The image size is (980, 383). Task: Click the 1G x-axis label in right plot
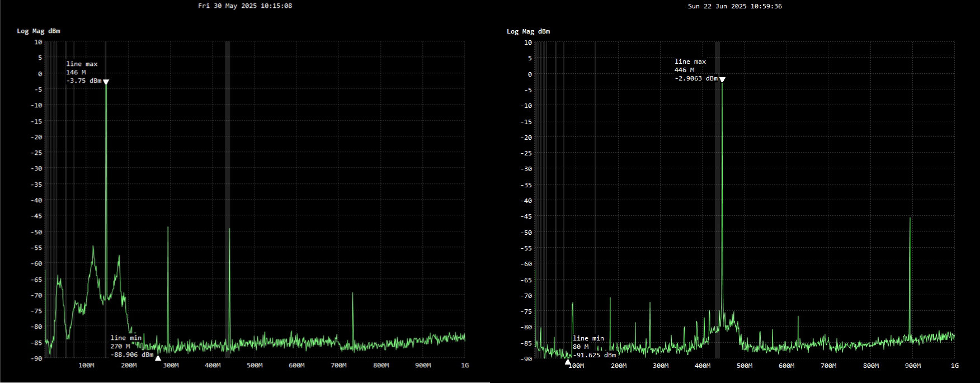coord(954,366)
